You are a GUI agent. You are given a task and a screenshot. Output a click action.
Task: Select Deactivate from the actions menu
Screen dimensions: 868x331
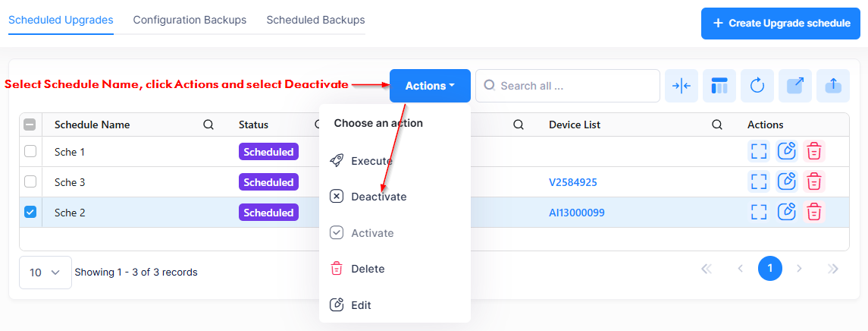378,197
